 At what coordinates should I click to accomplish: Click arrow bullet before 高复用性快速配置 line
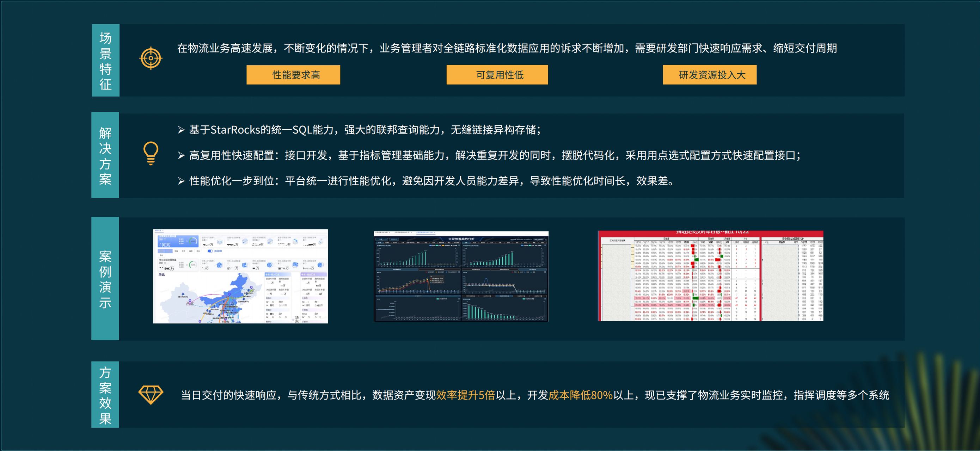pyautogui.click(x=181, y=155)
